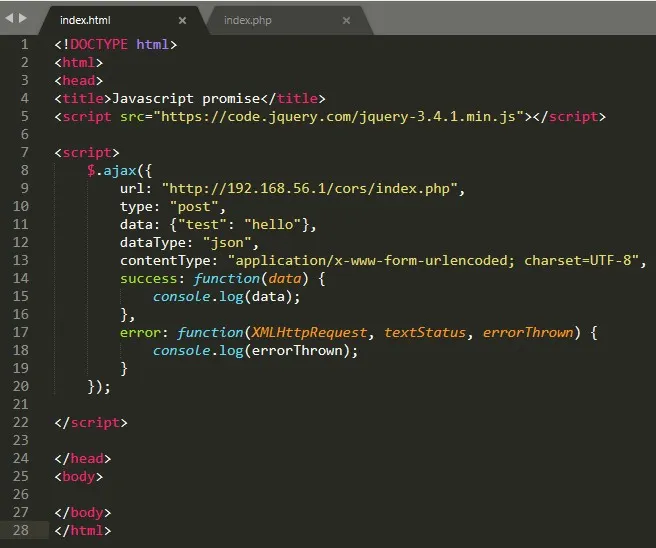Click the 'XMLHttpRequest' parameter
Screen dimensions: 656x548
309,333
